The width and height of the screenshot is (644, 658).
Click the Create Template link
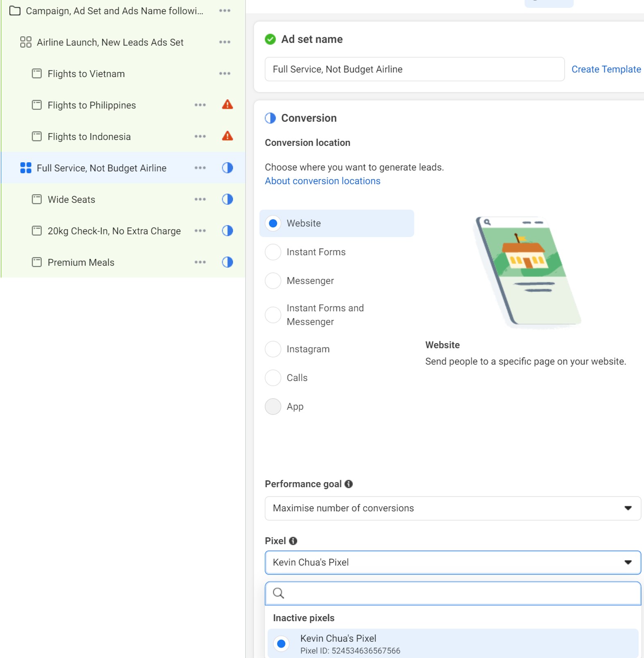pyautogui.click(x=606, y=69)
